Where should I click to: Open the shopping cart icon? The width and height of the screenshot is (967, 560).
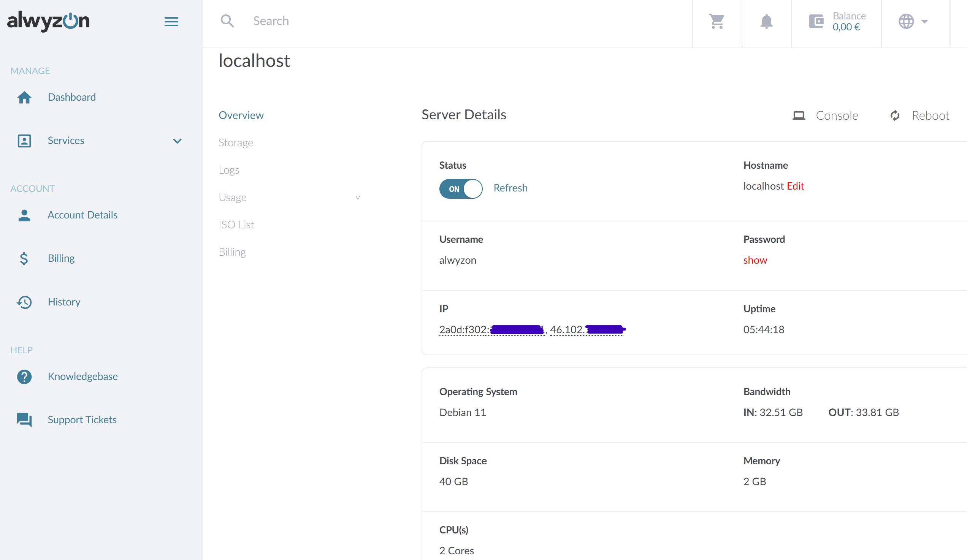717,22
